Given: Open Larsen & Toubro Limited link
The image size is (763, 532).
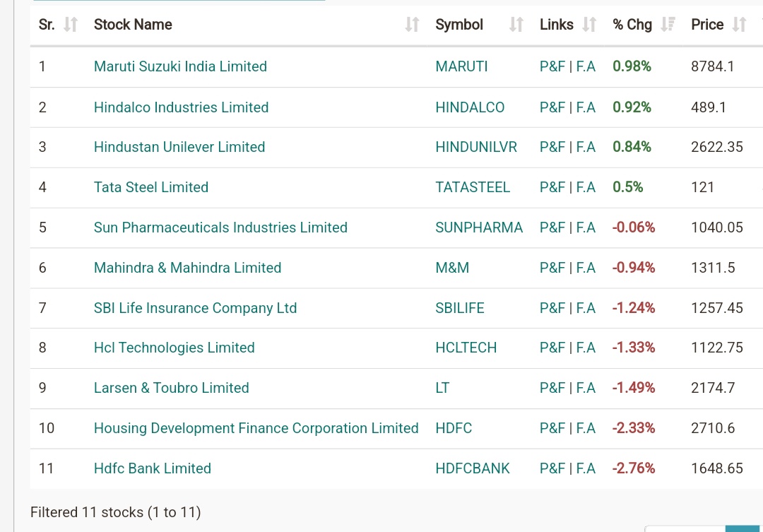Looking at the screenshot, I should (171, 388).
